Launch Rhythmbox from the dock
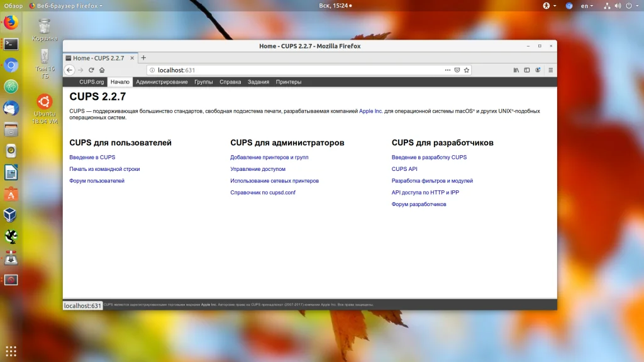Viewport: 644px width, 362px height. pyautogui.click(x=11, y=151)
